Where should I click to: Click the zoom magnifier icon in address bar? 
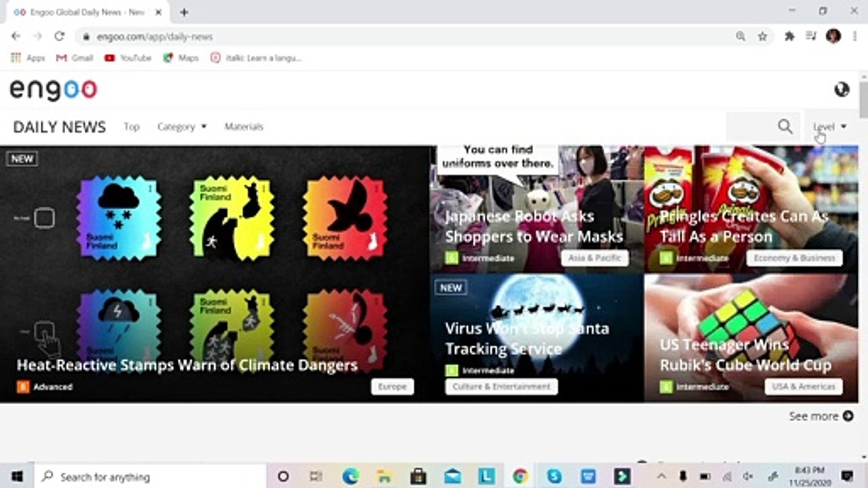pyautogui.click(x=741, y=37)
